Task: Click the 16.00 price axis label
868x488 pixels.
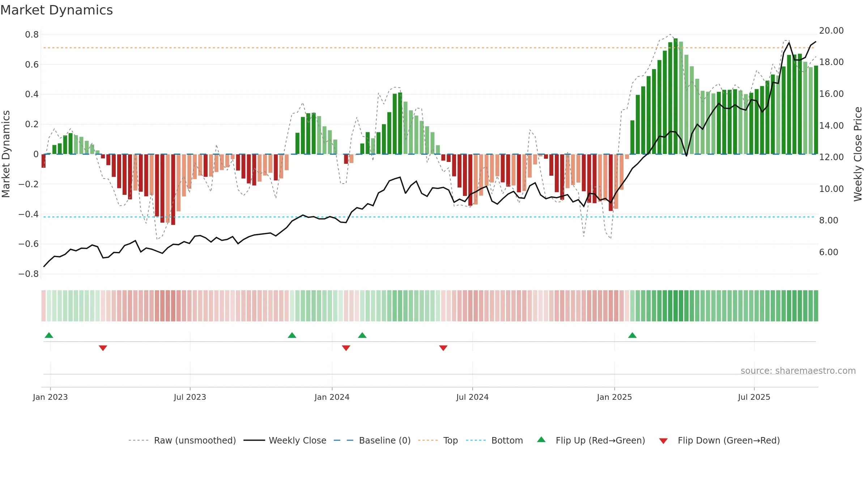Action: point(831,94)
